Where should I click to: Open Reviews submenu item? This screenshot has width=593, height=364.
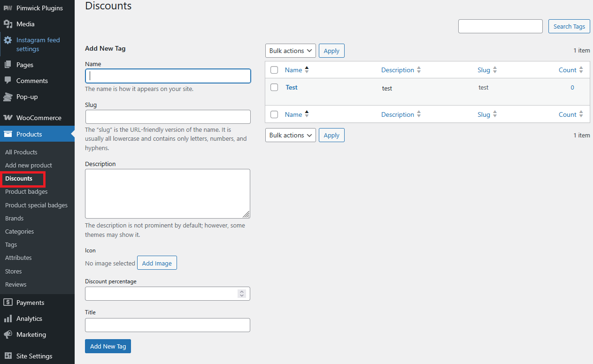(15, 284)
